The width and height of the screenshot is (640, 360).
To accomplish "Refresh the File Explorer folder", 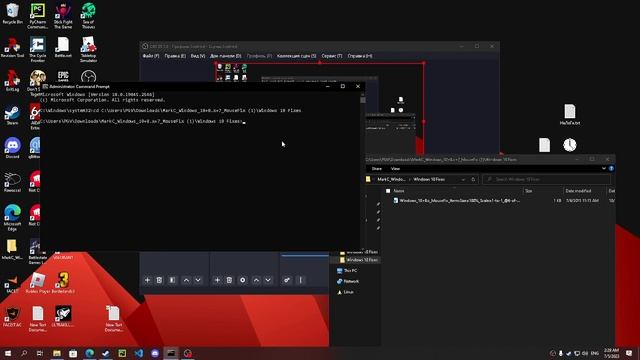I will click(473, 179).
